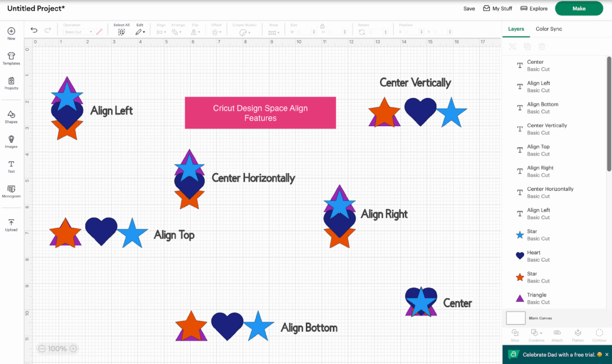This screenshot has height=364, width=612.
Task: Redo the last action
Action: pos(48,30)
